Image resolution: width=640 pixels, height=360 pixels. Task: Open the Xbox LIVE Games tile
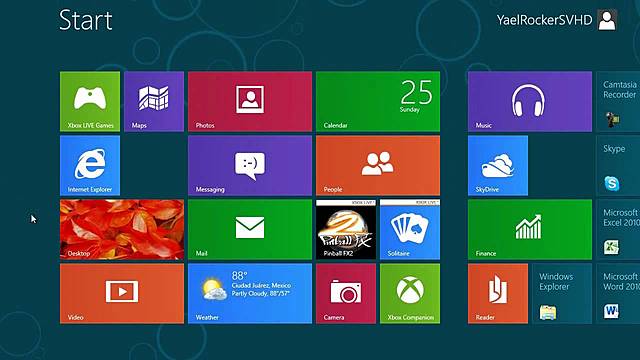(90, 102)
